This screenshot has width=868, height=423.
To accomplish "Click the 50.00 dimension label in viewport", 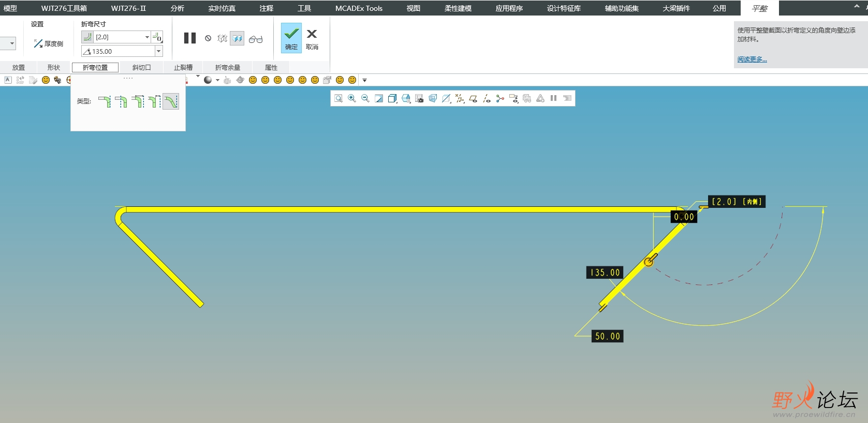I will click(x=607, y=336).
